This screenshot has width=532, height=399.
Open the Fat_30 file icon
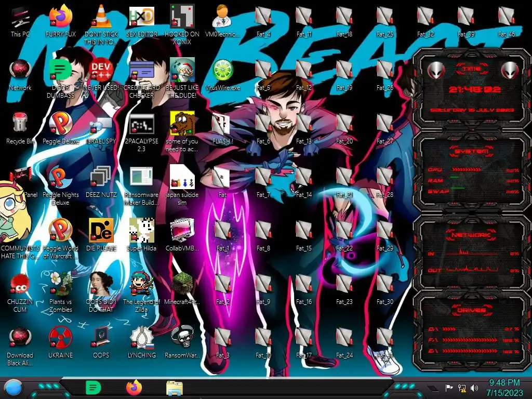point(385,285)
